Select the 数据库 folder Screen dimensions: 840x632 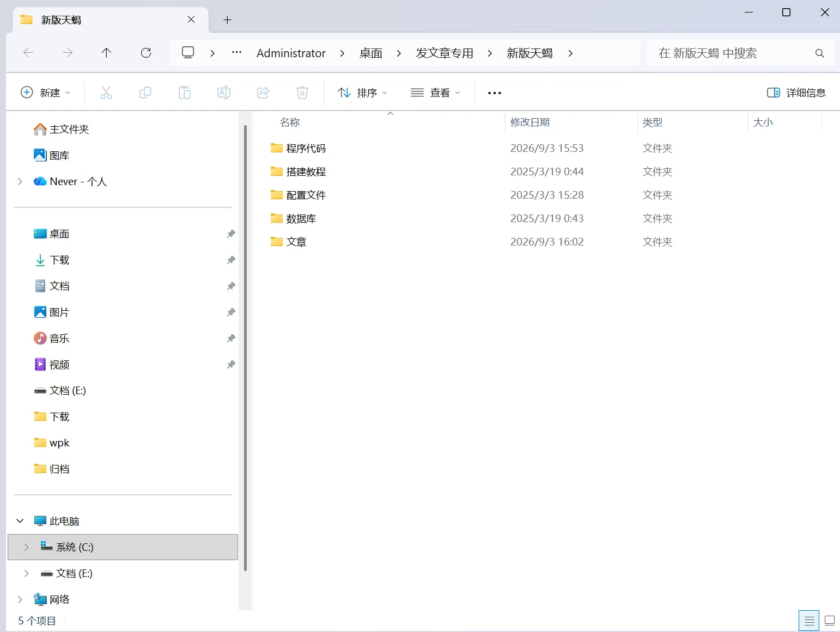click(293, 218)
